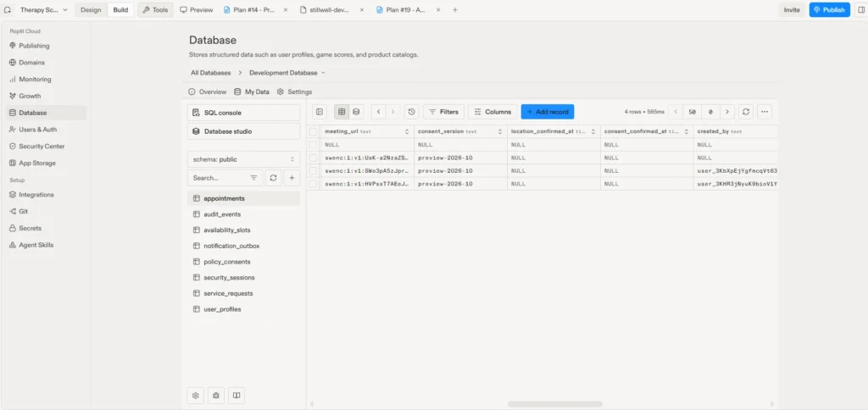The height and width of the screenshot is (410, 868).
Task: Open the Domains section
Action: (44, 63)
